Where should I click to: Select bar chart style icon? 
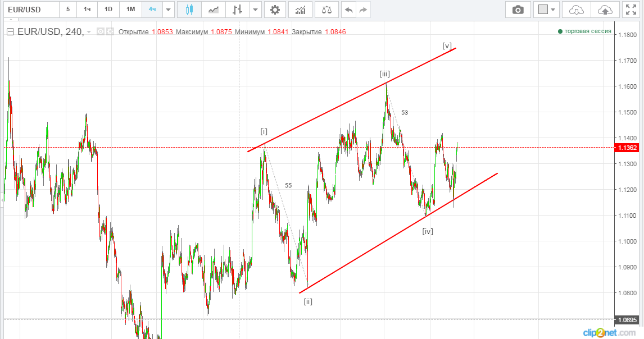click(x=237, y=10)
